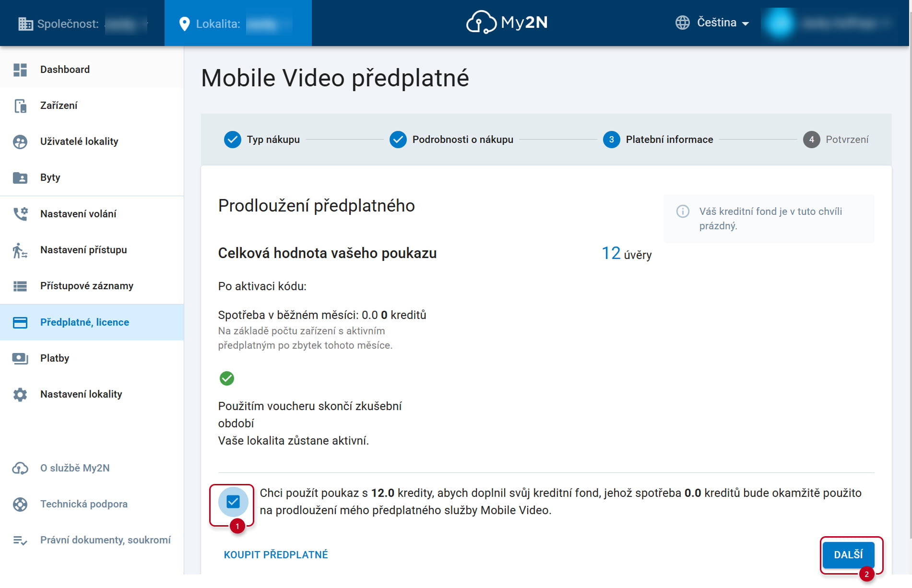Click the step 3 Platební informace circle

pyautogui.click(x=612, y=140)
